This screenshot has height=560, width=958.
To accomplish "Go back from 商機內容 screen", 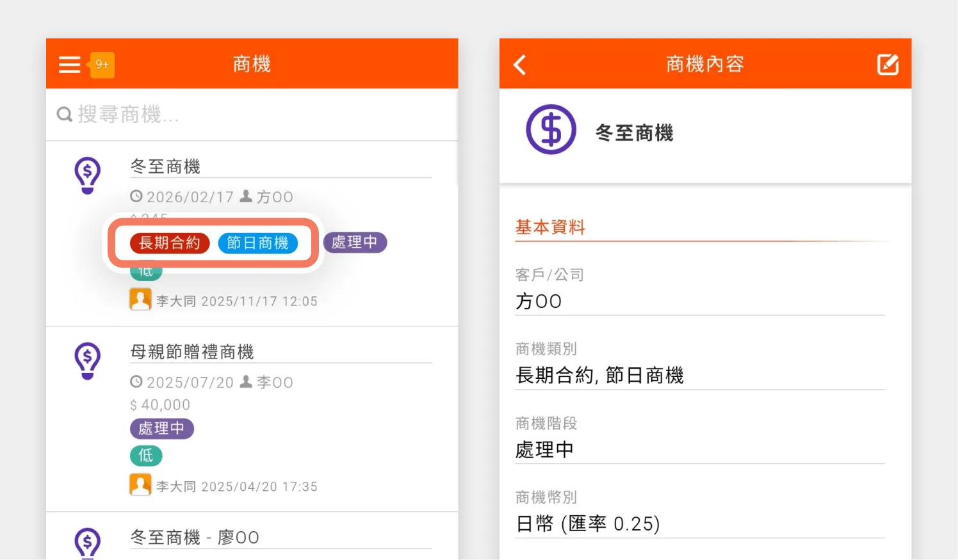I will point(520,65).
